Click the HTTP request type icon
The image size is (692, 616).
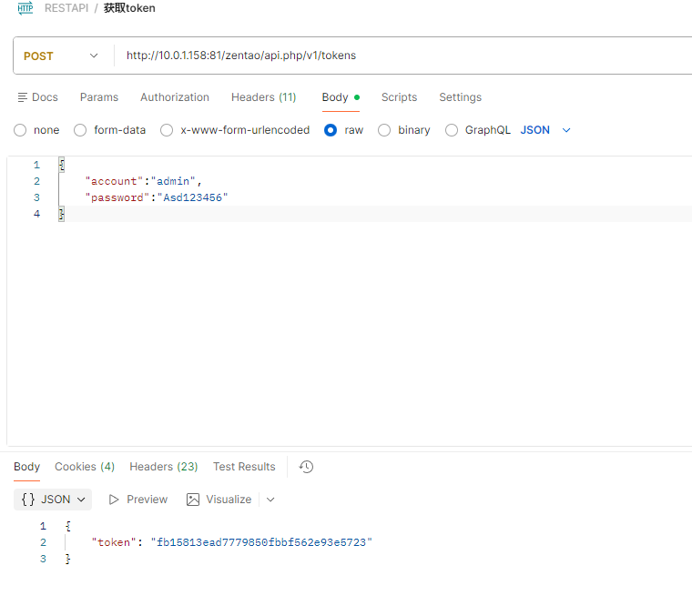coord(25,8)
